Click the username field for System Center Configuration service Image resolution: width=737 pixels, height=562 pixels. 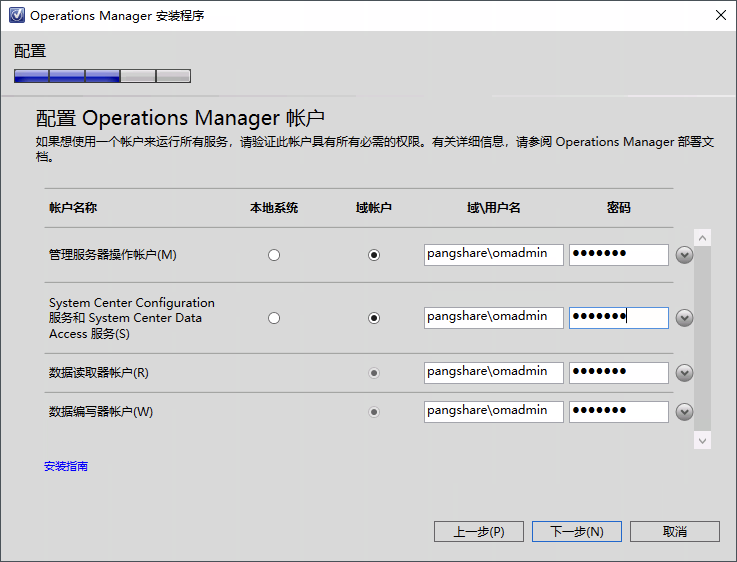(494, 318)
